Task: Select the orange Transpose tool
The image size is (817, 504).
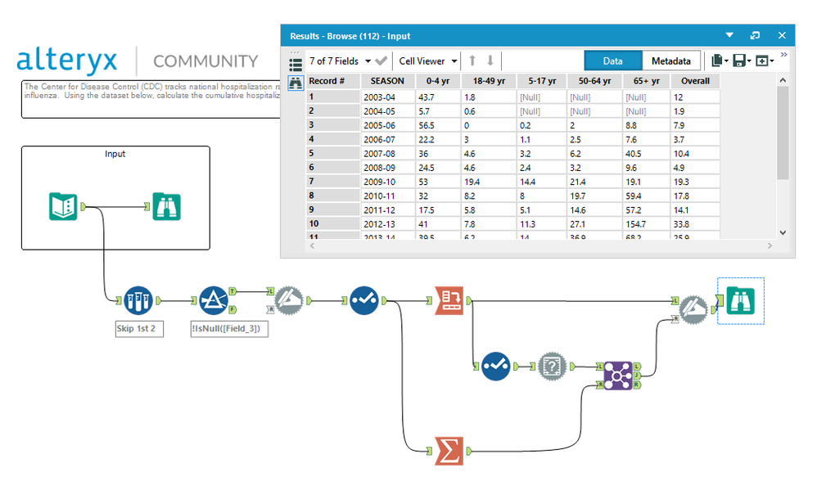Action: click(x=449, y=300)
